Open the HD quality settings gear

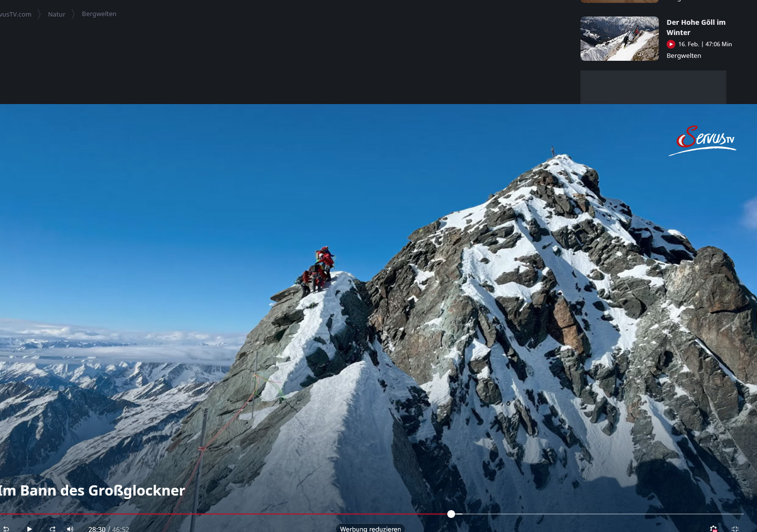pos(713,529)
